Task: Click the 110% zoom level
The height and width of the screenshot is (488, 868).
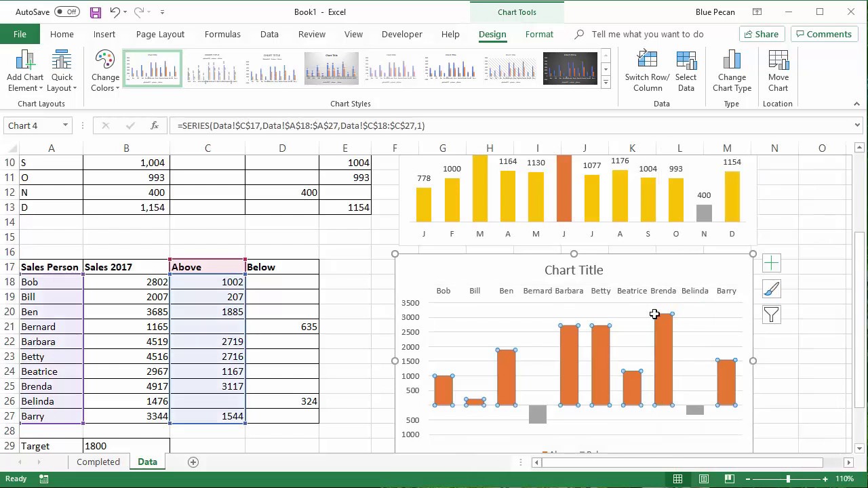Action: [x=845, y=479]
